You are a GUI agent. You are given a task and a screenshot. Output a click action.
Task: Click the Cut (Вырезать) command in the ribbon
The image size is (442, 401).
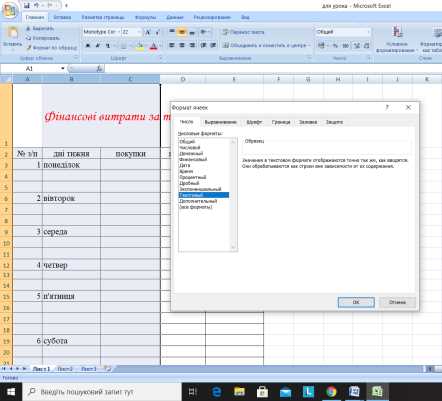(x=40, y=29)
